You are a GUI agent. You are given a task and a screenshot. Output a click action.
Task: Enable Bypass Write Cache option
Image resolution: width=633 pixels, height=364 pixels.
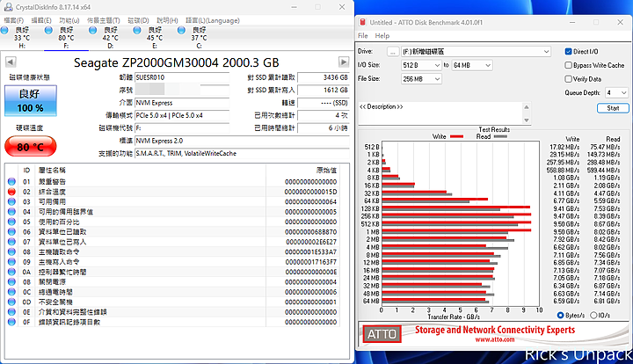click(569, 65)
